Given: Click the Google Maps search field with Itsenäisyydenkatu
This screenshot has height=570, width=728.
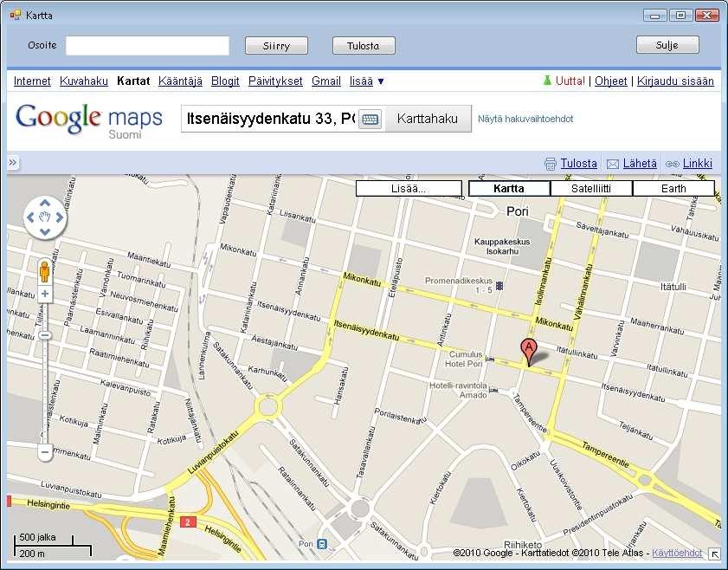Looking at the screenshot, I should [x=270, y=119].
